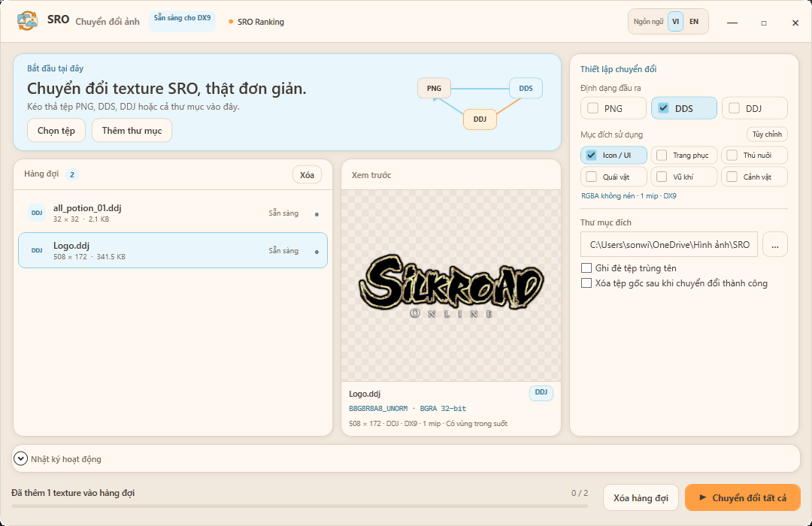Image resolution: width=812 pixels, height=526 pixels.
Task: Click the Silkroad Online preview image
Action: coord(451,287)
